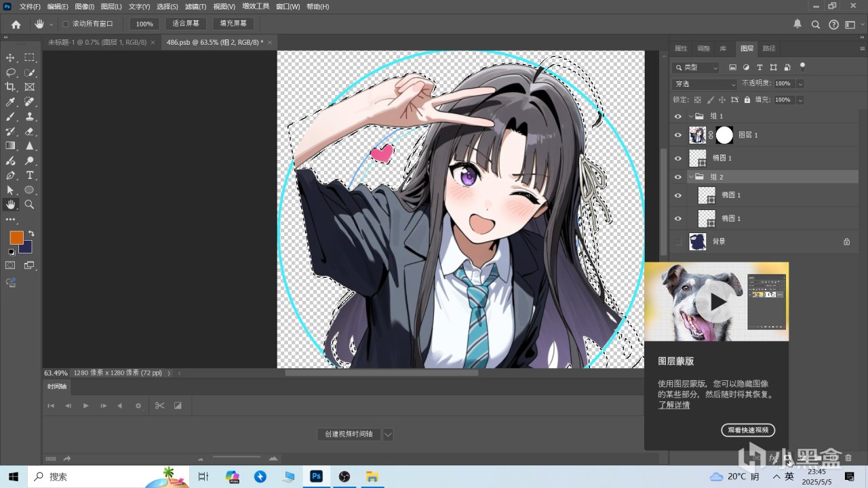Open the notifications bell icon
Image resolution: width=868 pixels, height=488 pixels.
[x=797, y=24]
